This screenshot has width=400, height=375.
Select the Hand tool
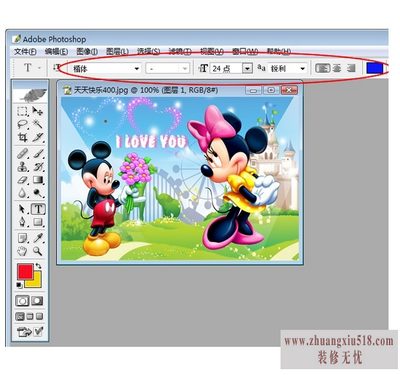[x=22, y=251]
